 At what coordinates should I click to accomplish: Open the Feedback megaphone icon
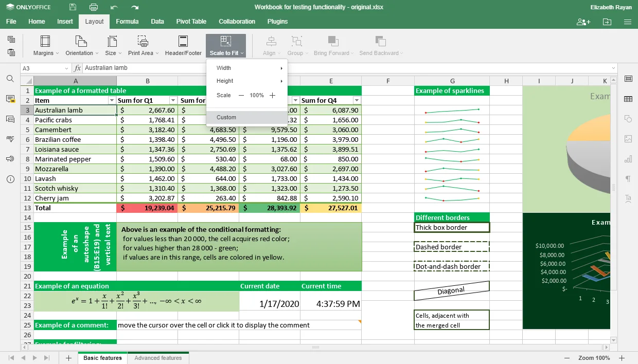click(10, 159)
